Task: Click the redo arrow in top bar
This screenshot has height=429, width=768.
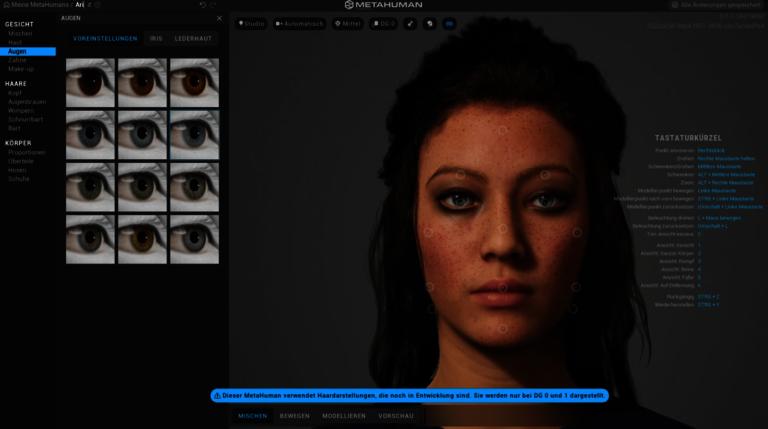Action: pos(214,5)
